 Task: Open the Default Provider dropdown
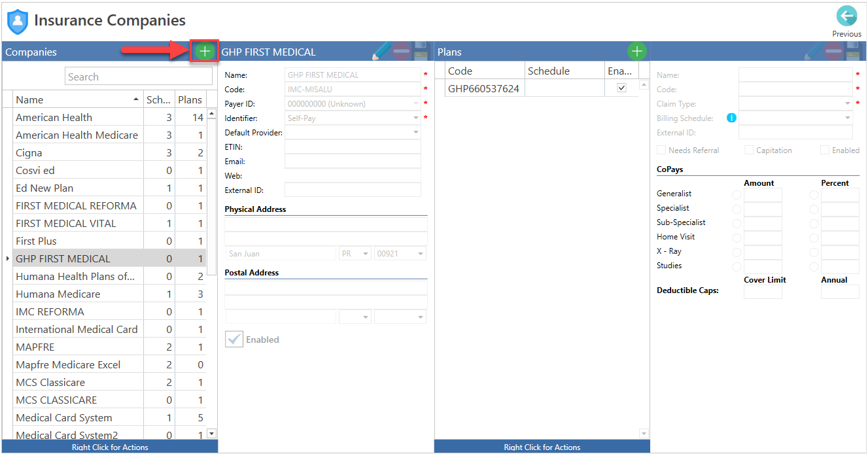click(x=415, y=133)
